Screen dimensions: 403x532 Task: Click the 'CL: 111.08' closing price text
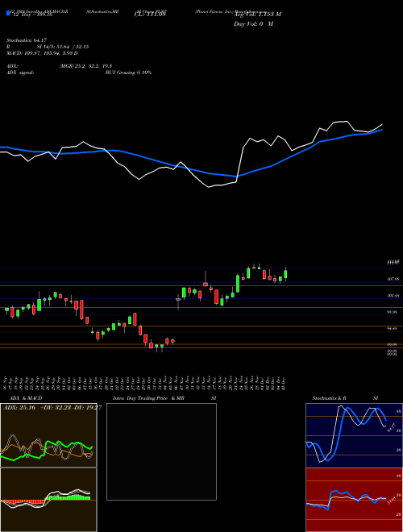148,15
